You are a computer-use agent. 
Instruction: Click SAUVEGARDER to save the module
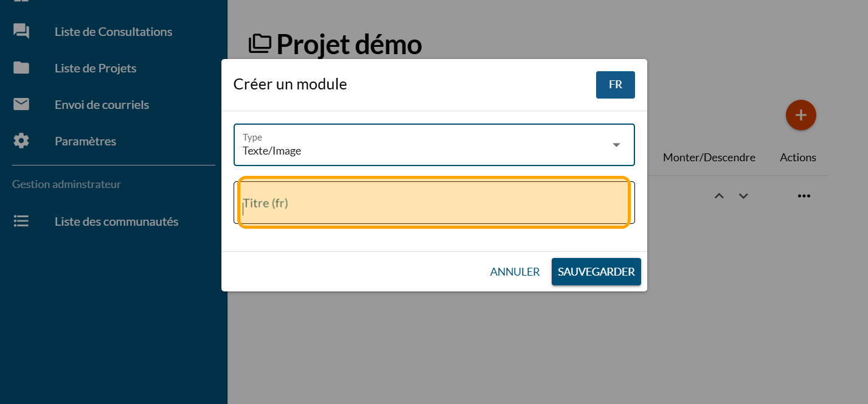[x=596, y=272]
